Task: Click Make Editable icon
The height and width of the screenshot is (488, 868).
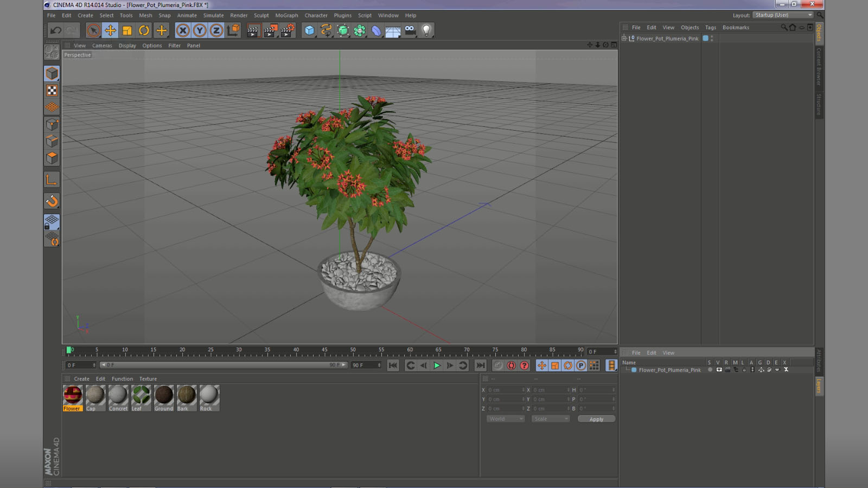Action: (52, 52)
